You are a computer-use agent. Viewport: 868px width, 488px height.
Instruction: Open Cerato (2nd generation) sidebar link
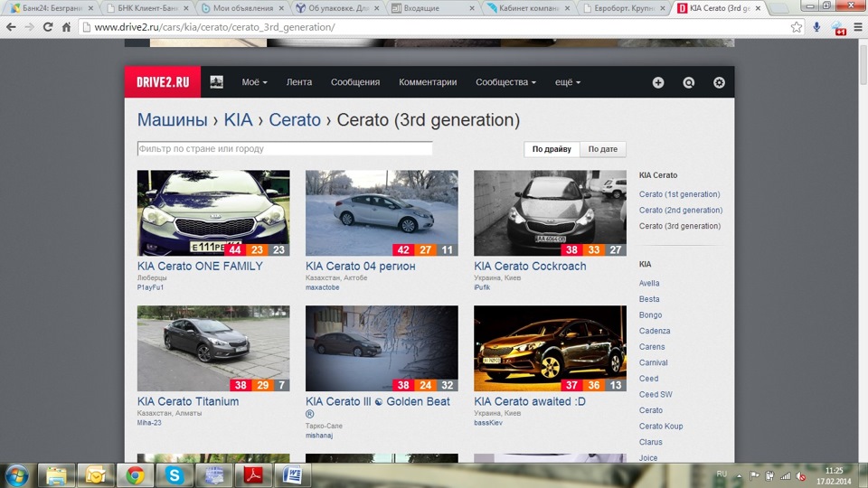pos(680,211)
